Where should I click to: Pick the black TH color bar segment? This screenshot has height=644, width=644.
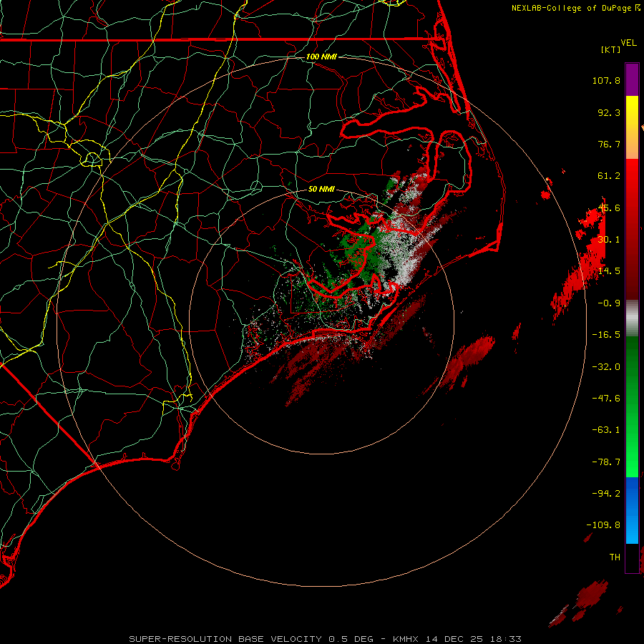[x=632, y=557]
